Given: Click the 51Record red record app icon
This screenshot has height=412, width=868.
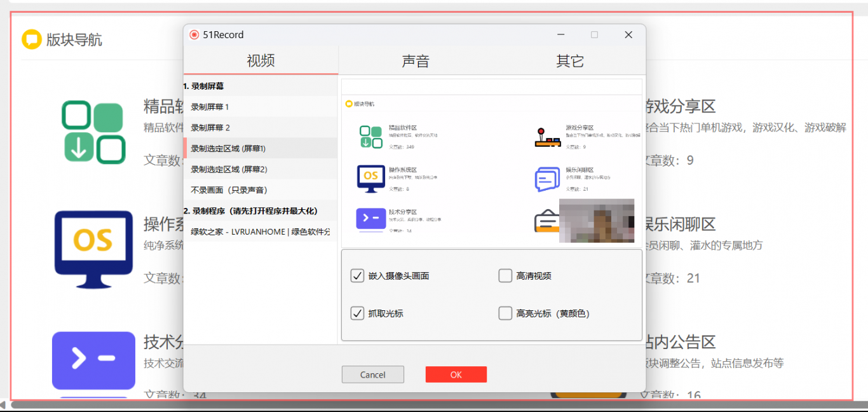Looking at the screenshot, I should click(x=194, y=35).
